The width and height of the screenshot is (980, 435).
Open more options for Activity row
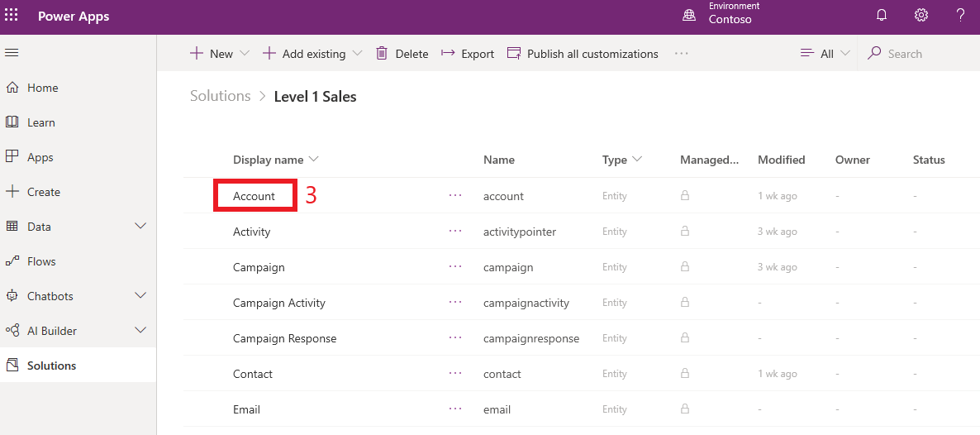pyautogui.click(x=455, y=231)
